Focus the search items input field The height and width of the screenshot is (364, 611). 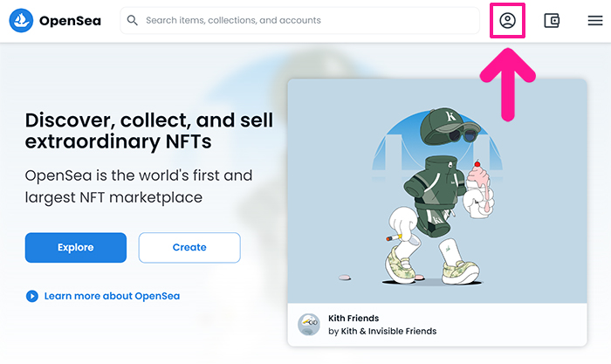pos(299,20)
